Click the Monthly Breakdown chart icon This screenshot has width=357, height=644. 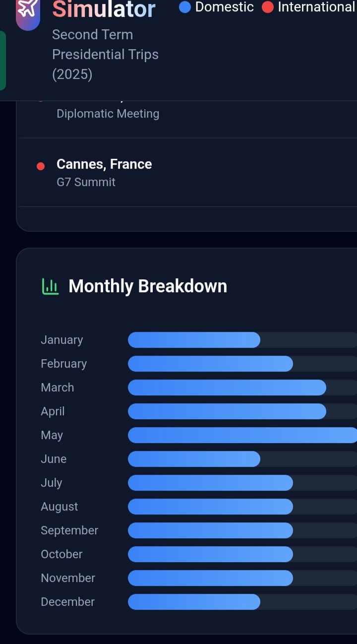[50, 286]
